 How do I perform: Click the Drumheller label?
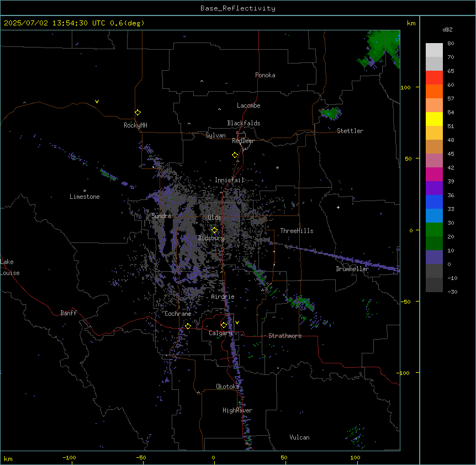[x=352, y=269]
